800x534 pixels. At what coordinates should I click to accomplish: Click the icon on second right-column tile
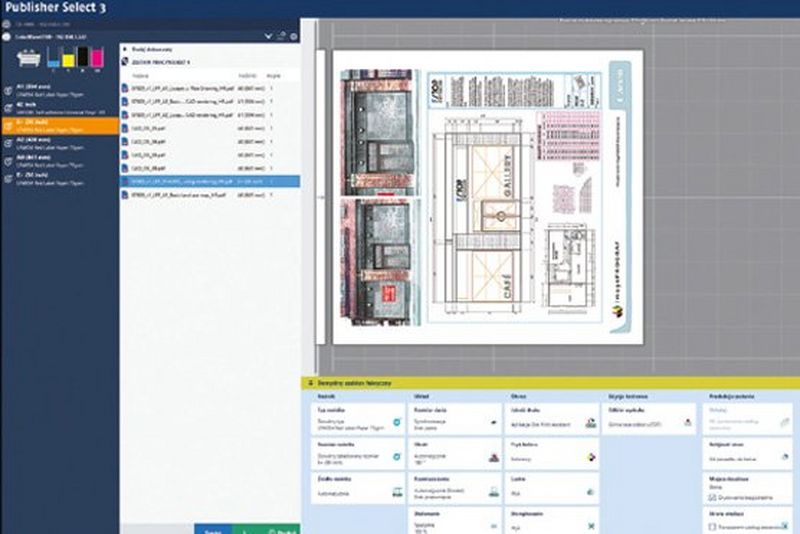pyautogui.click(x=785, y=457)
